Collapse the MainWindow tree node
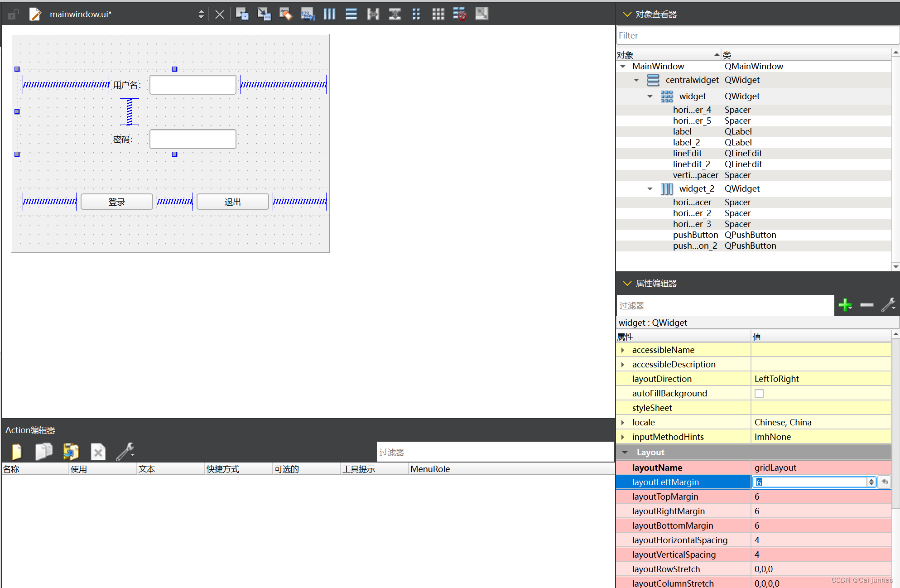 click(x=623, y=67)
